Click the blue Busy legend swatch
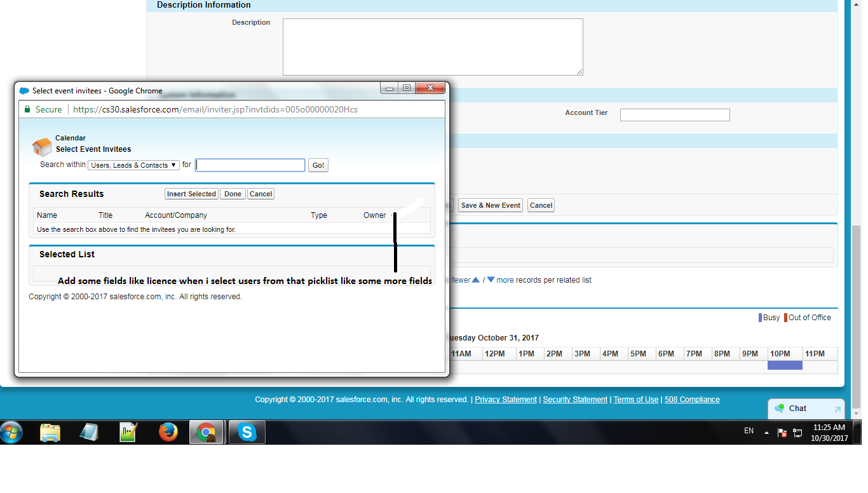 tap(760, 318)
